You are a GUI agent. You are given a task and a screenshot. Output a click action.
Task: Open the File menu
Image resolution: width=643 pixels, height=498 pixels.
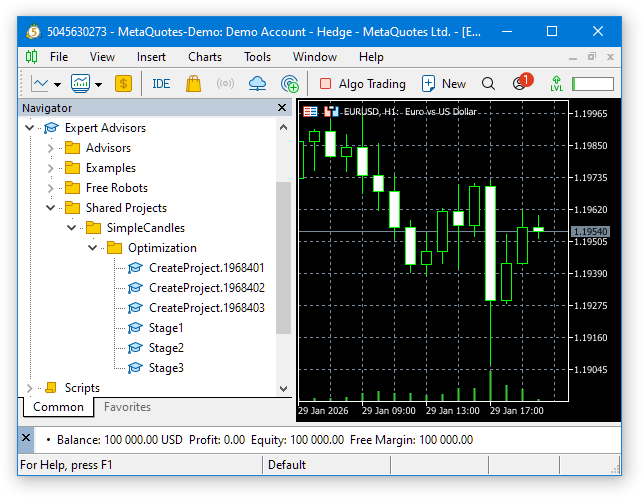[x=59, y=57]
